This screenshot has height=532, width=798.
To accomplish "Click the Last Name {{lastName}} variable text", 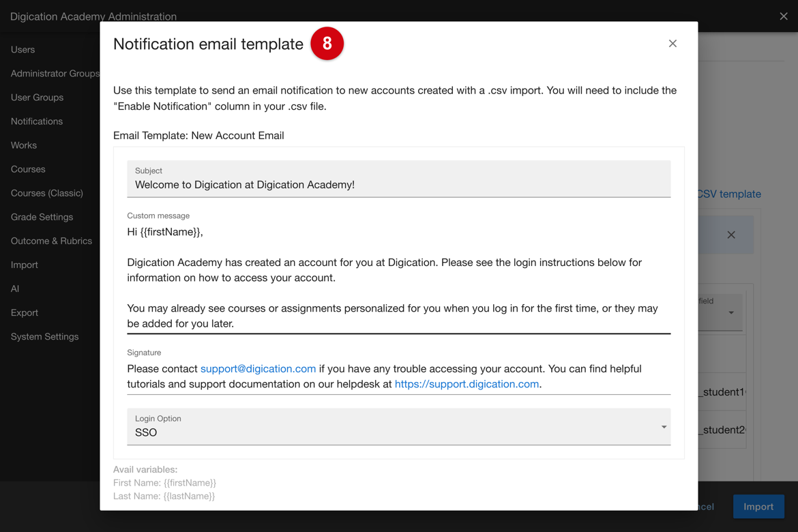I will [x=164, y=496].
